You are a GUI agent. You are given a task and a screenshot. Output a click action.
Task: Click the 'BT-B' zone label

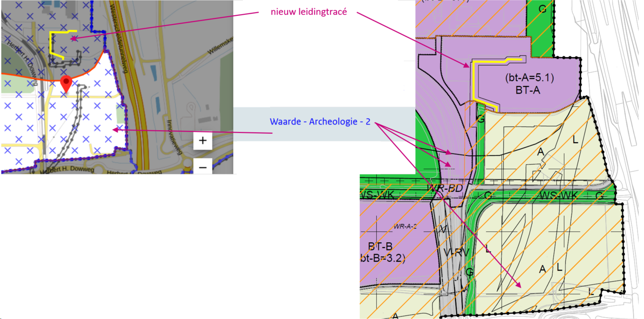[x=380, y=246]
